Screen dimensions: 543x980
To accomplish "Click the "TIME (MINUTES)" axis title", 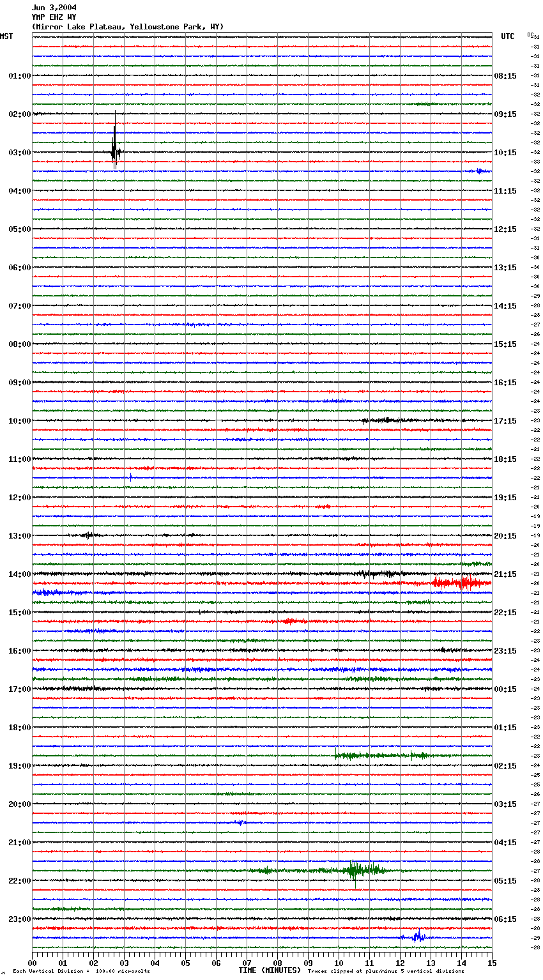I will point(270,970).
